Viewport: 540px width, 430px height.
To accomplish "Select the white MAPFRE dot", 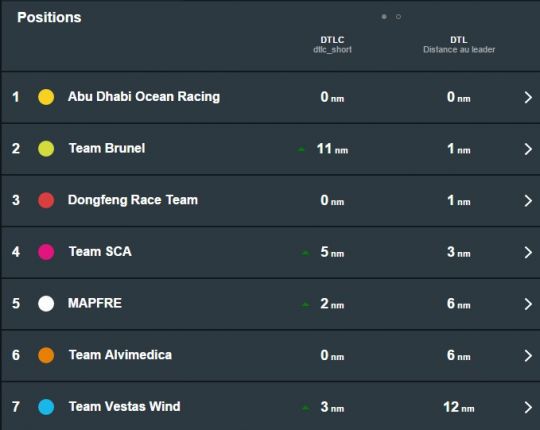I will pos(46,303).
